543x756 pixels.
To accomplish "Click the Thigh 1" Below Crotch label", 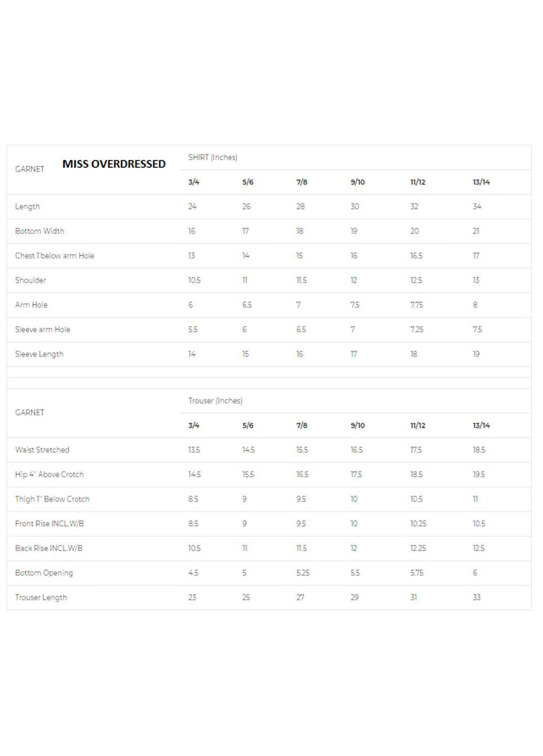I will click(x=52, y=499).
